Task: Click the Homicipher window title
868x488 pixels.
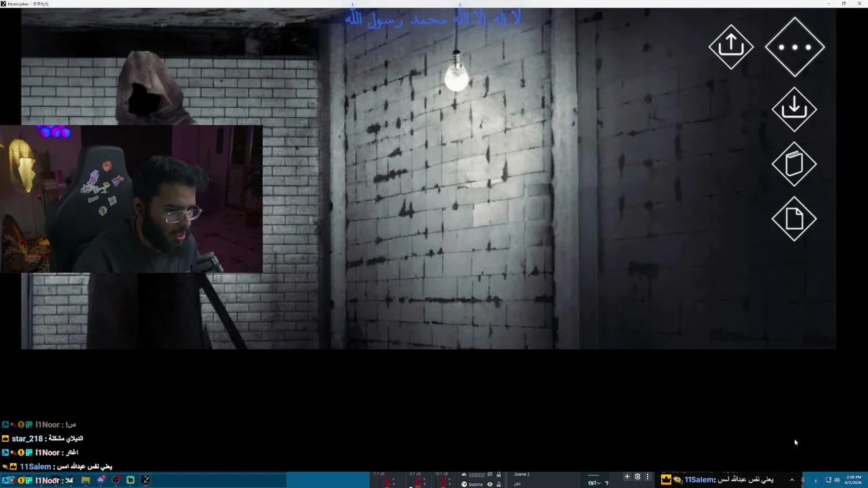Action: [28, 3]
